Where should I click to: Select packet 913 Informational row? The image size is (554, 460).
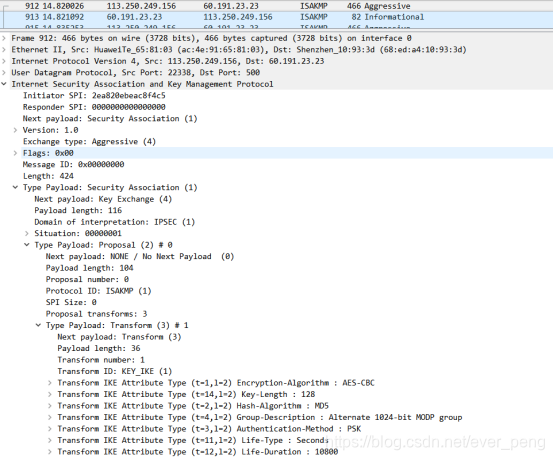[x=277, y=17]
